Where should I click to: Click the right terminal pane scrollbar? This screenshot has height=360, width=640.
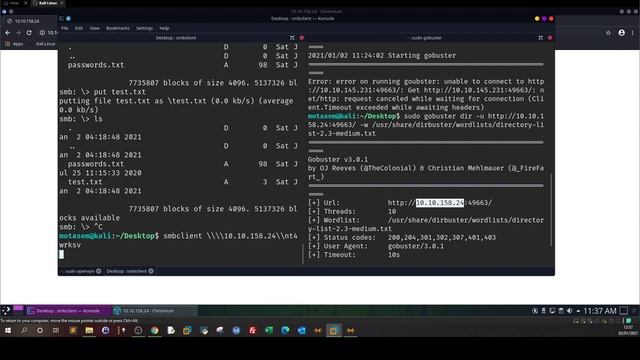551,210
